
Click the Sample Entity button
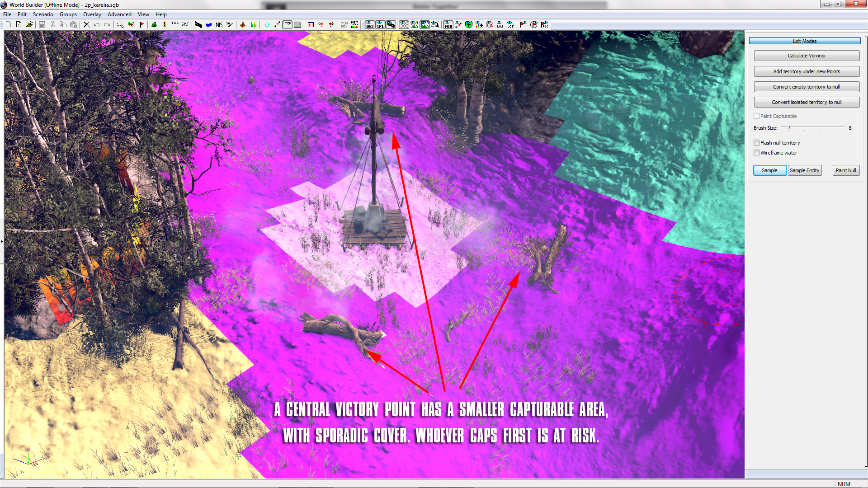point(805,170)
